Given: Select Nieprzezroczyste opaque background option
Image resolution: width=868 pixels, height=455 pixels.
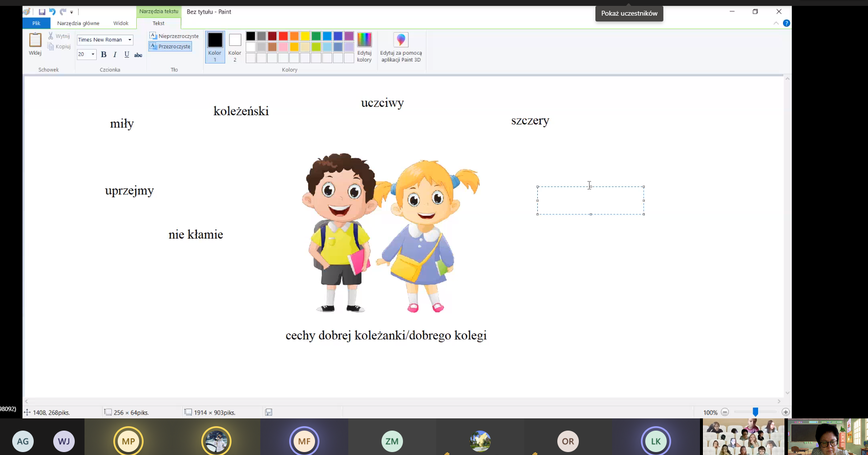Looking at the screenshot, I should pos(174,36).
